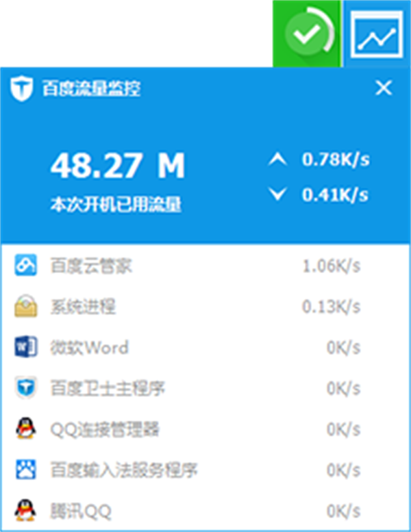The image size is (411, 532).
Task: Click the 微软Word application icon
Action: (25, 346)
